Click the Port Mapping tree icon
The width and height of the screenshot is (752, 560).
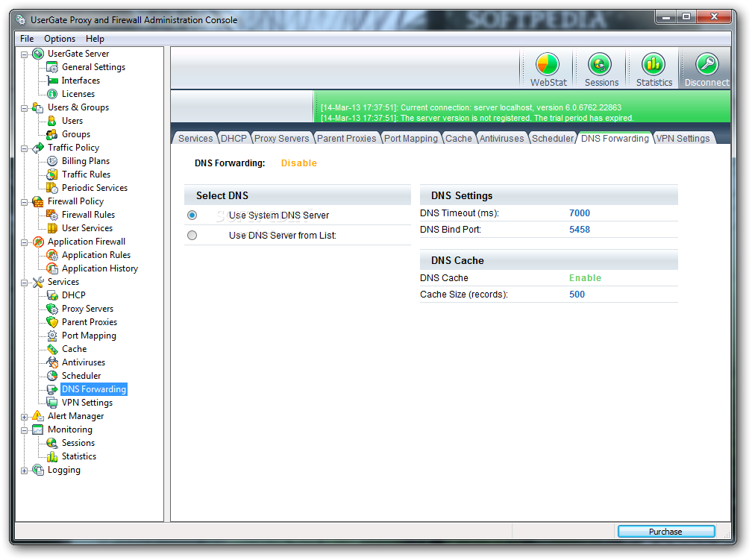[x=52, y=336]
